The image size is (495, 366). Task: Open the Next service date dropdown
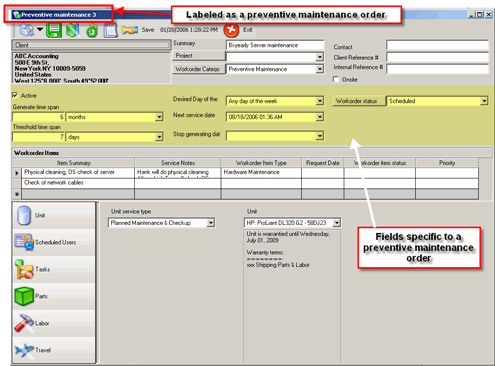(319, 117)
